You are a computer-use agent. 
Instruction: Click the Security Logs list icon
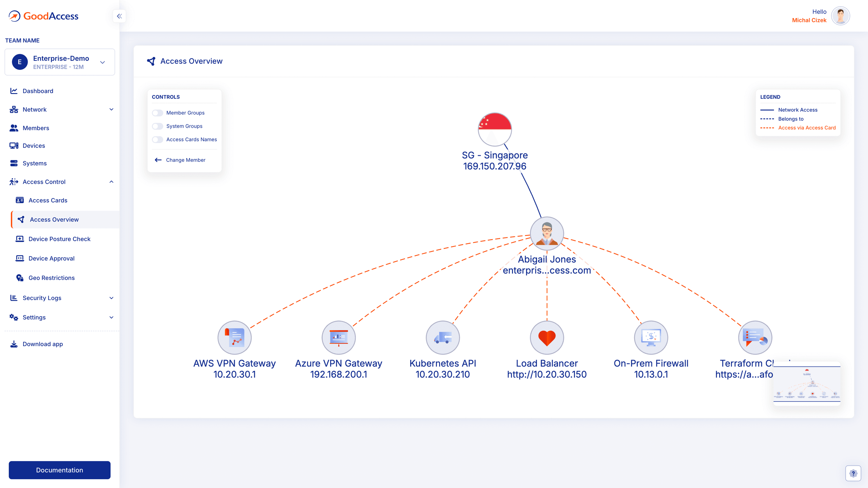coord(14,298)
